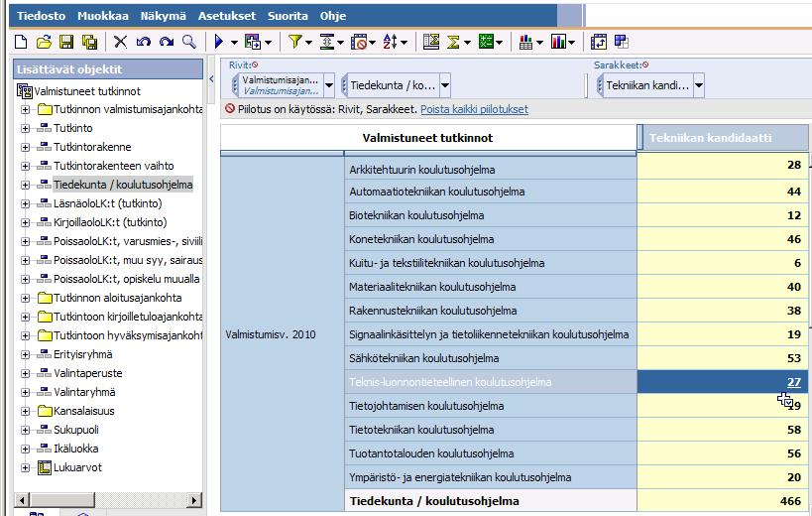
Task: Click the Cut (X) toolbar icon
Action: tap(120, 42)
